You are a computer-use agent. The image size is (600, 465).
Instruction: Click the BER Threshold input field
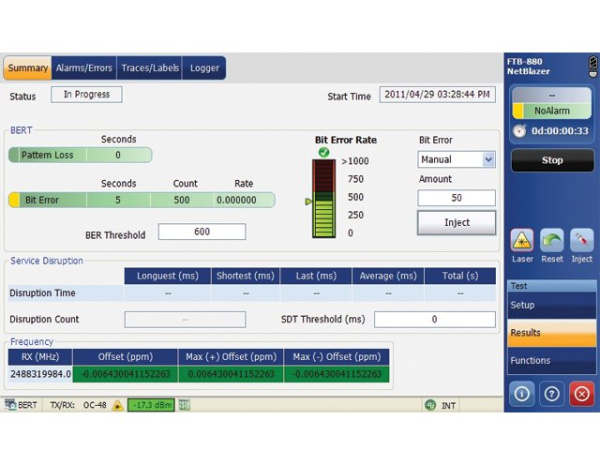click(201, 232)
